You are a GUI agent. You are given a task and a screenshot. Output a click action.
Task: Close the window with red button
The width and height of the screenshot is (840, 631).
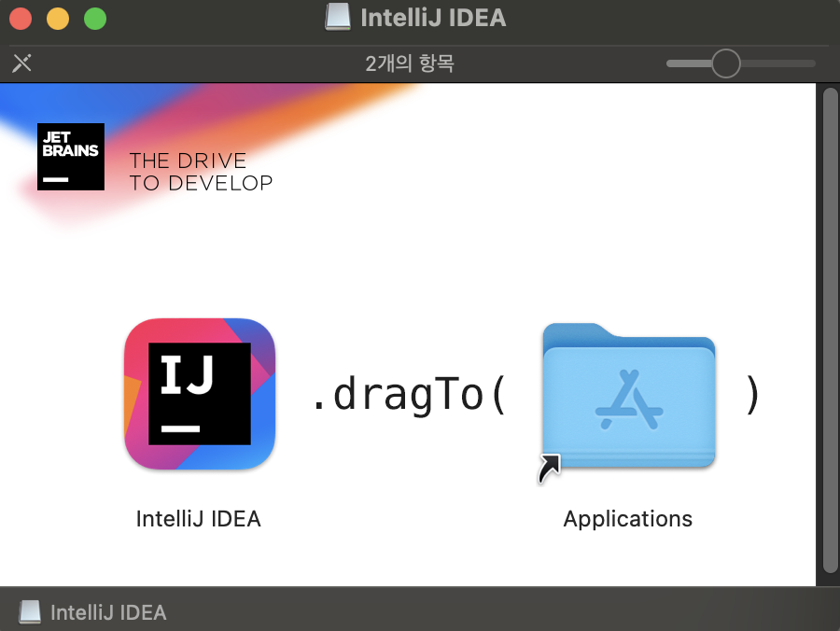click(x=21, y=19)
